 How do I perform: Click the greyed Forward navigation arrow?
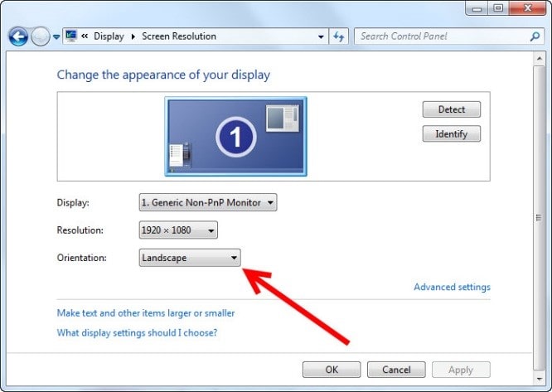click(x=41, y=36)
